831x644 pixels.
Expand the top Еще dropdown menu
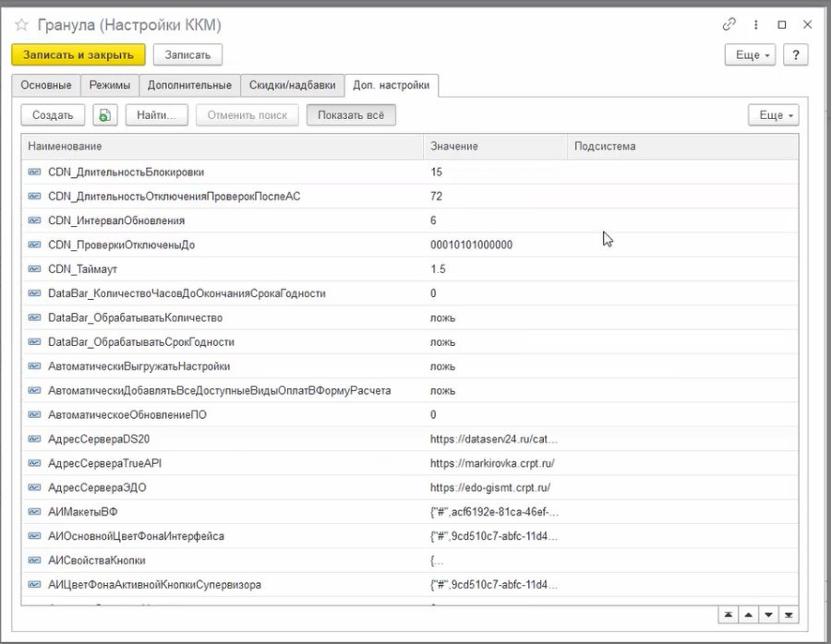[750, 54]
